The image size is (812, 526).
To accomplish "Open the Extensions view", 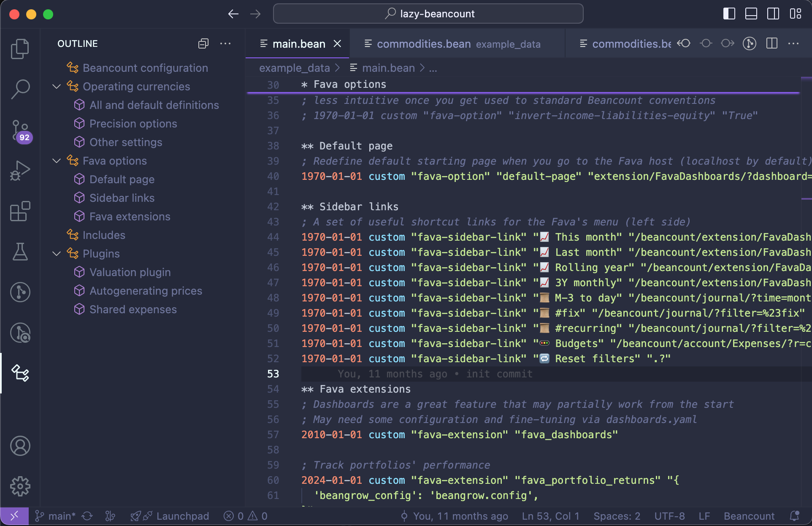I will tap(20, 211).
